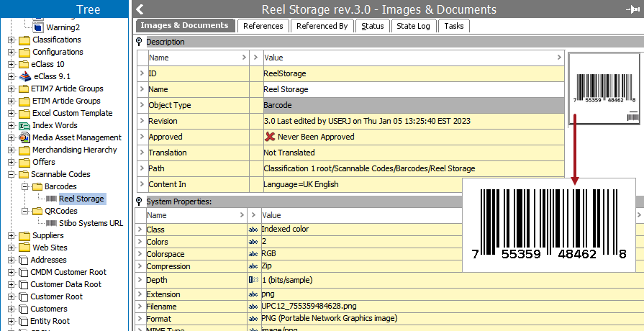Click the Media Asset Management icon
This screenshot has height=331, width=644.
24,137
